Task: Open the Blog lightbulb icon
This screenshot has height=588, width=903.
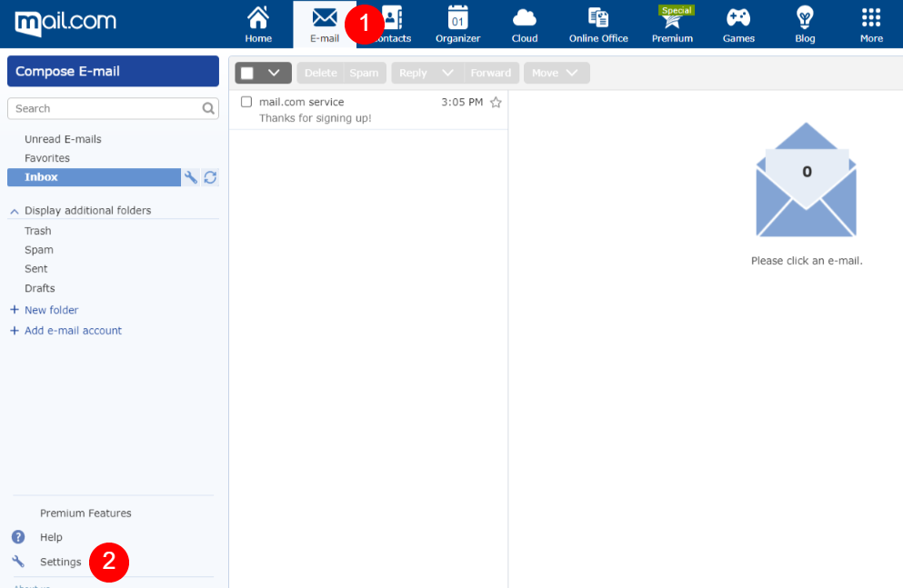Action: [x=804, y=18]
